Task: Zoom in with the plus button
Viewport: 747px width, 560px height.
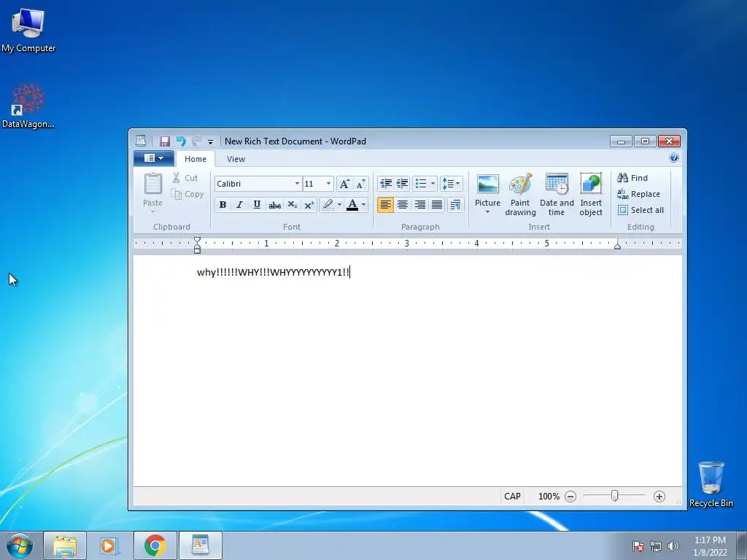Action: pos(659,497)
